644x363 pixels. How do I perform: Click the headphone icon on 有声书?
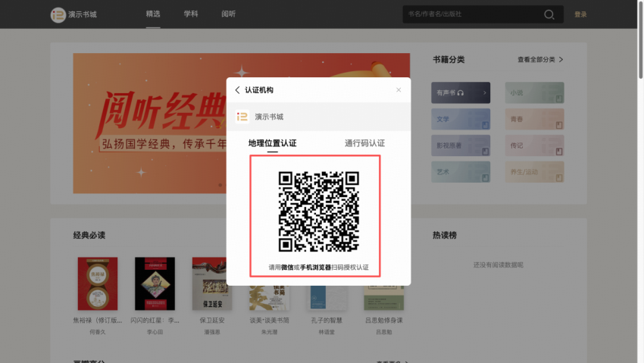tap(461, 92)
